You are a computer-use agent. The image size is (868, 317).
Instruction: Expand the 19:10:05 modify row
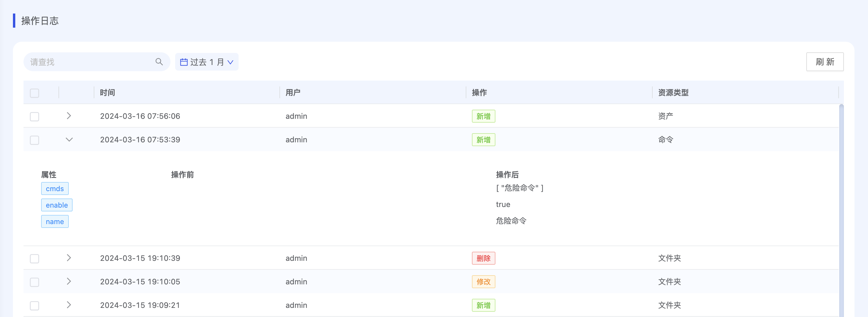coord(69,282)
